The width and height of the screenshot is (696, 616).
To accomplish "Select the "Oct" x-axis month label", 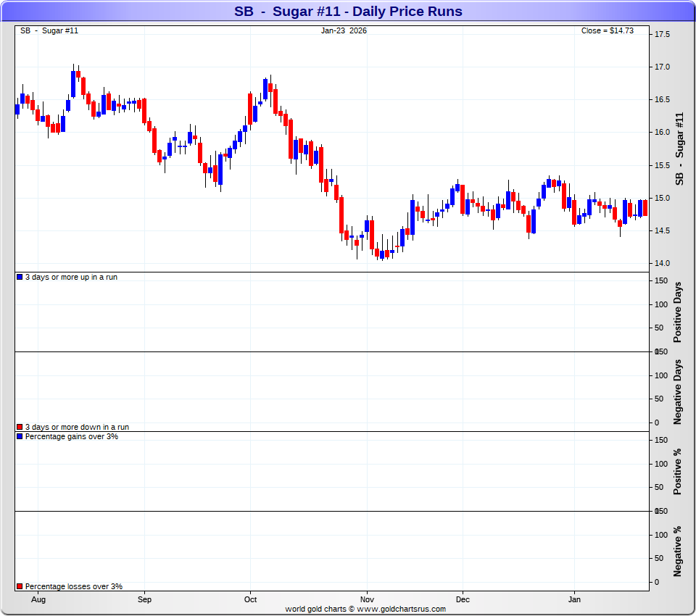I will coord(251,600).
